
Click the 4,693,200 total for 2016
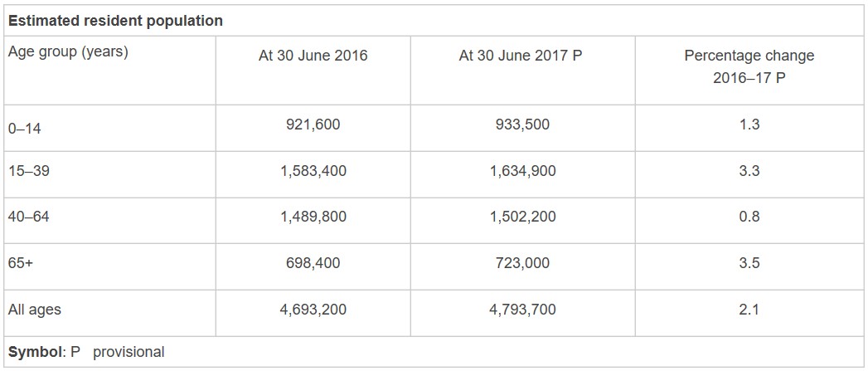tap(313, 310)
